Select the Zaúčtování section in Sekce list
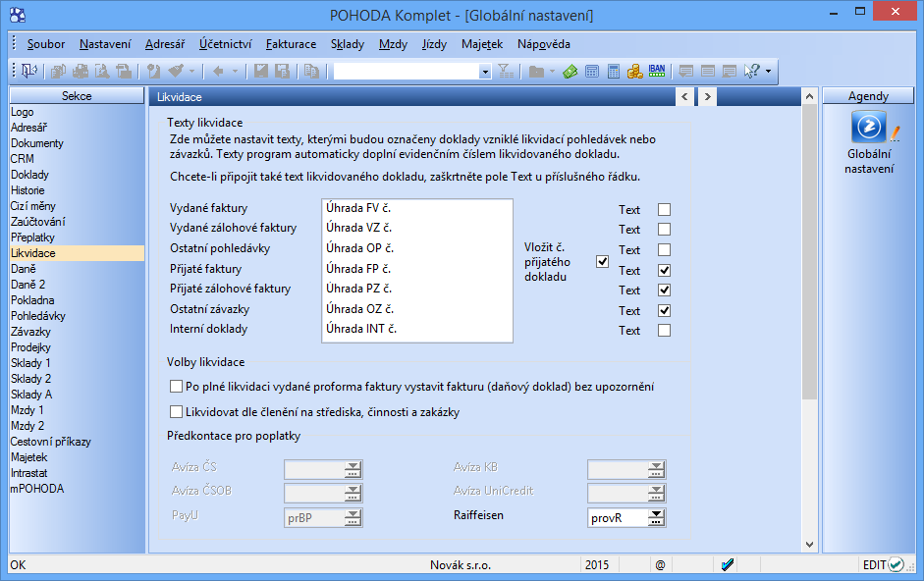Screen dimensions: 924x581 (77, 222)
